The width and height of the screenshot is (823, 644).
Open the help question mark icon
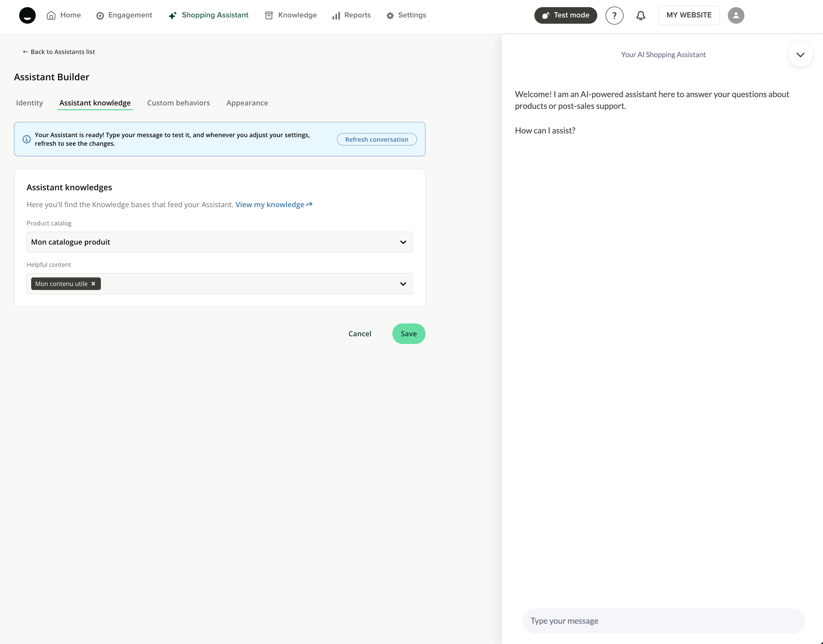click(x=614, y=15)
